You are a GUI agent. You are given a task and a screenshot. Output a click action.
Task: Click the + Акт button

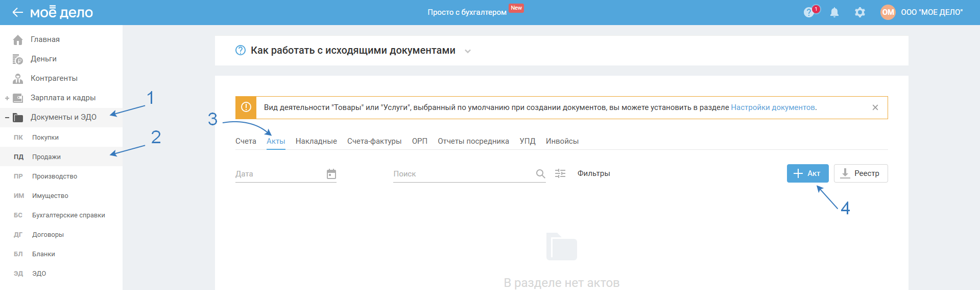[808, 173]
